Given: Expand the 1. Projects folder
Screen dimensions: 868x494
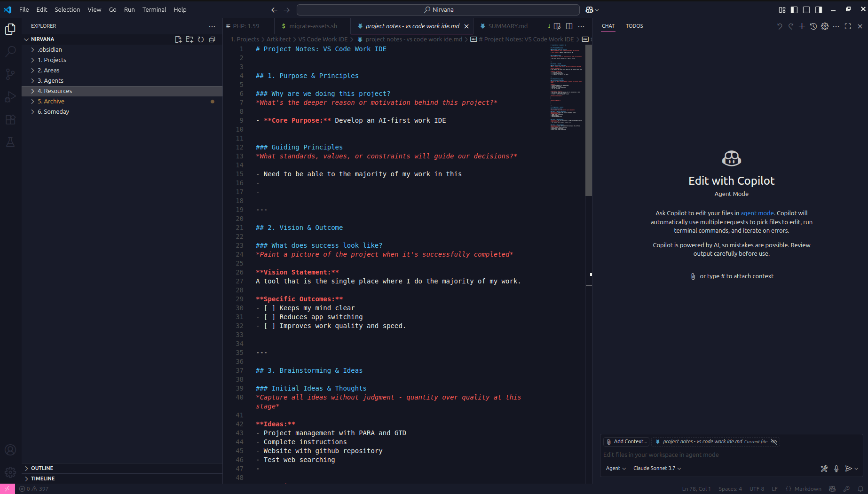Looking at the screenshot, I should pos(122,60).
